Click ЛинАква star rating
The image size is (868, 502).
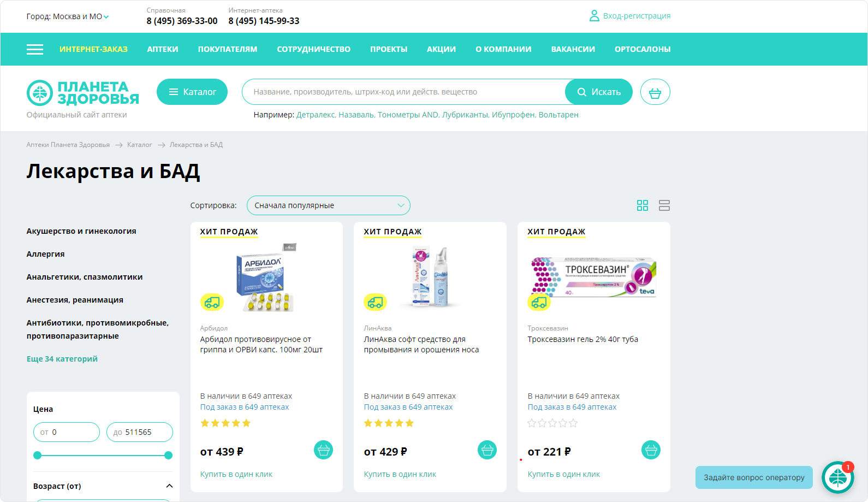[x=389, y=423]
